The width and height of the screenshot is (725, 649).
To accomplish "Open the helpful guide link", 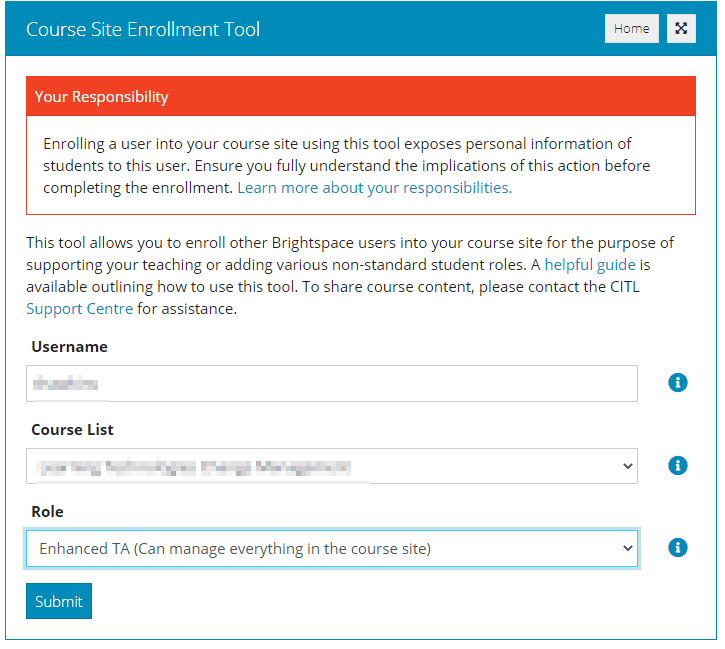I will pos(590,265).
